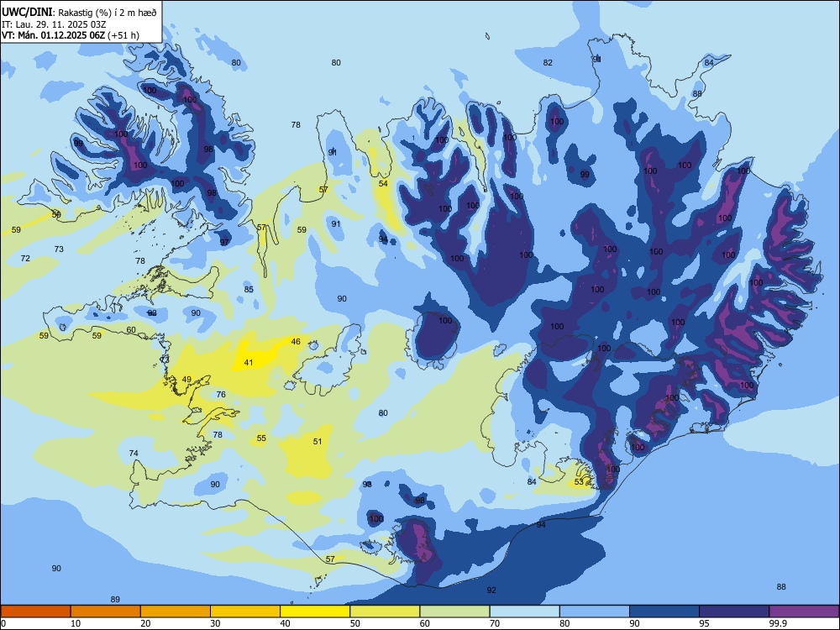
Task: Click the legend tick label 30
Action: click(x=215, y=623)
